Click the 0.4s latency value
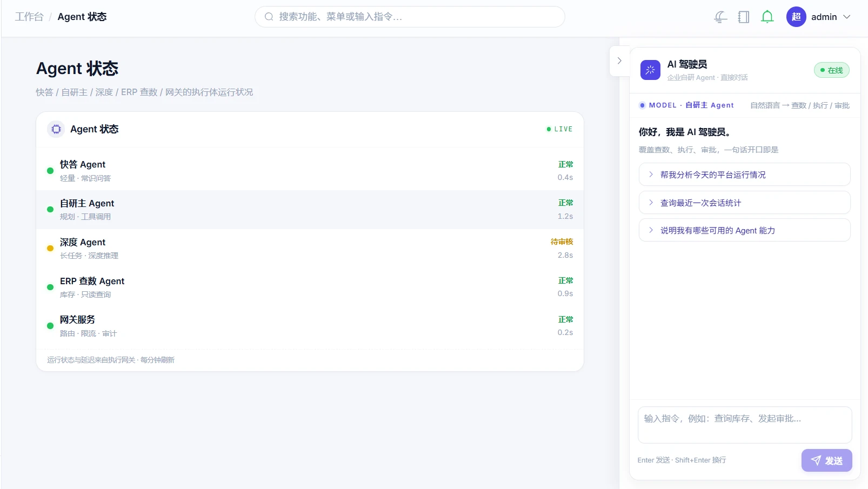868x489 pixels. 565,177
